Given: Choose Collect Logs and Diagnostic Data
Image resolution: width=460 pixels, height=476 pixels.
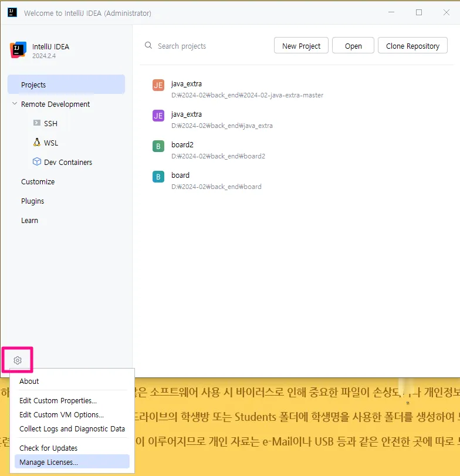Looking at the screenshot, I should pyautogui.click(x=72, y=428).
